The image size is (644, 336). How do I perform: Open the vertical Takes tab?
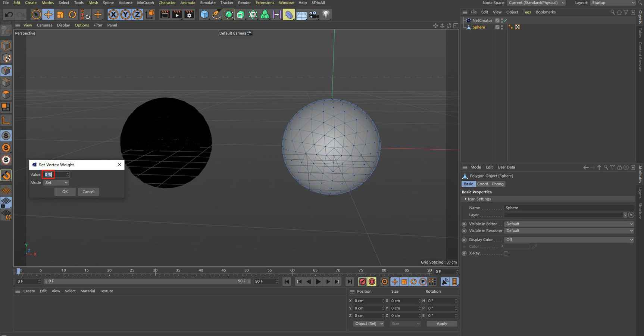640,33
